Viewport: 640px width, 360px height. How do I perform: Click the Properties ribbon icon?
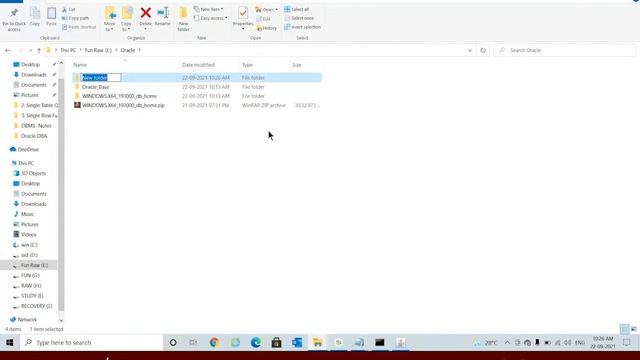pyautogui.click(x=243, y=13)
